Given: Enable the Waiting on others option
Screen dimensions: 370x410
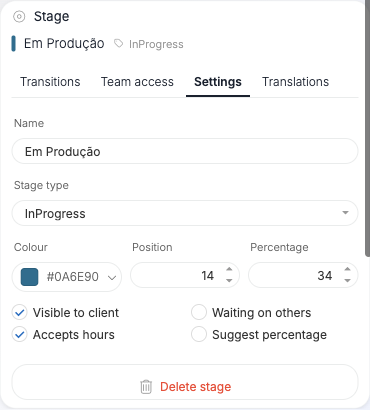Looking at the screenshot, I should tap(199, 313).
